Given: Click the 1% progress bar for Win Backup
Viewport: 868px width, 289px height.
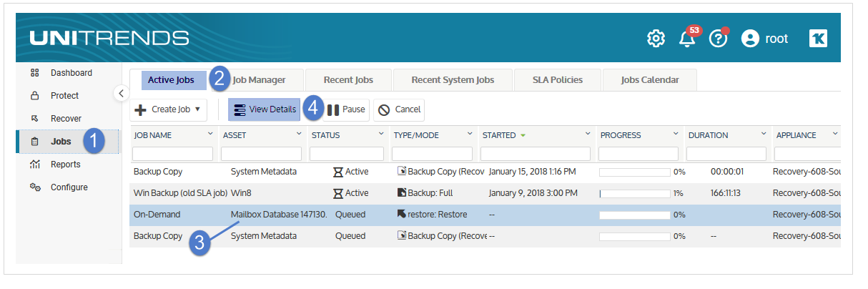Looking at the screenshot, I should 634,193.
